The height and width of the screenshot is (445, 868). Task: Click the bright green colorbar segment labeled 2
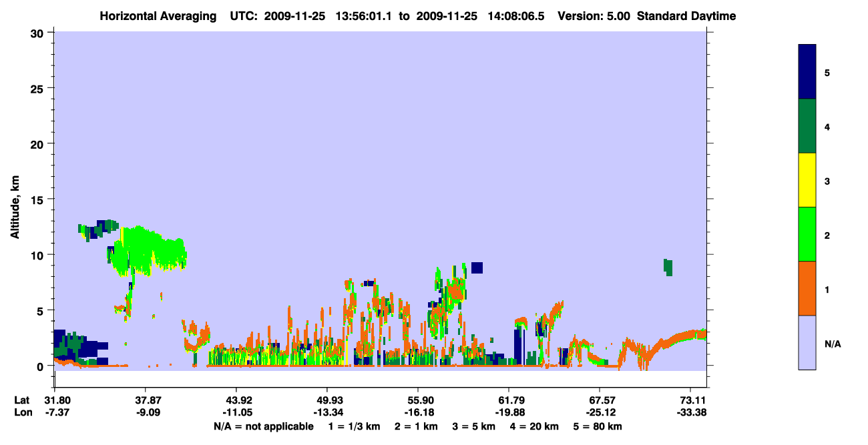point(807,234)
